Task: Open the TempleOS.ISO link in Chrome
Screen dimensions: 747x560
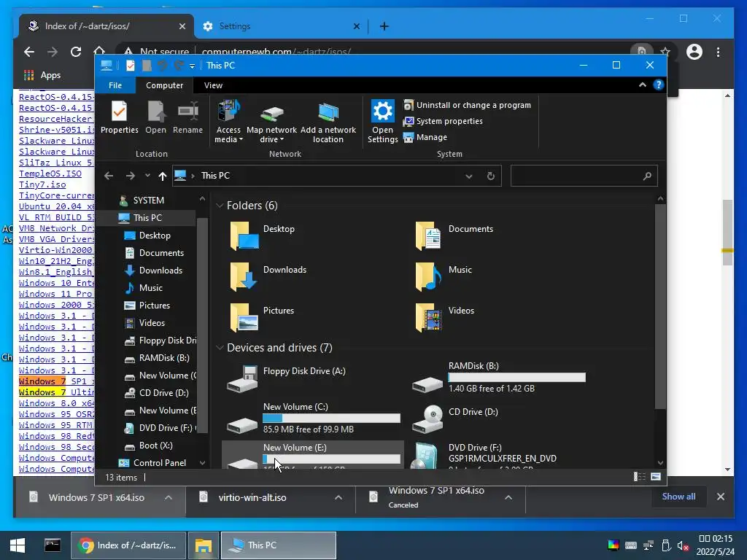Action: 50,174
